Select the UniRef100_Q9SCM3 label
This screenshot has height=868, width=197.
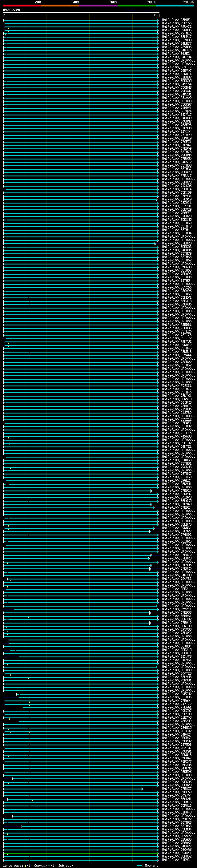pos(177,467)
